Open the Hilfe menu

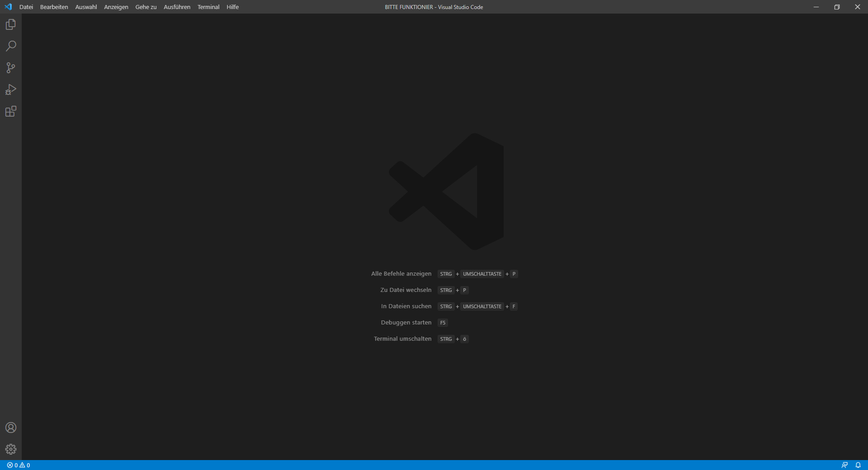(232, 7)
